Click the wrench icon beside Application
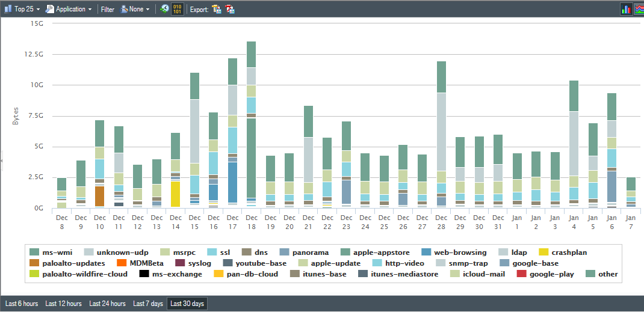Screen dimensions: 644x312 [50, 9]
